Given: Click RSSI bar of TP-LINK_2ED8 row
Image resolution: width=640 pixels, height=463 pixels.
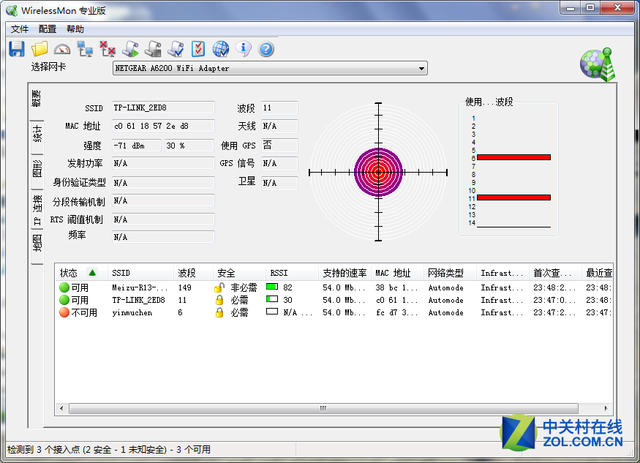Looking at the screenshot, I should click(x=272, y=299).
